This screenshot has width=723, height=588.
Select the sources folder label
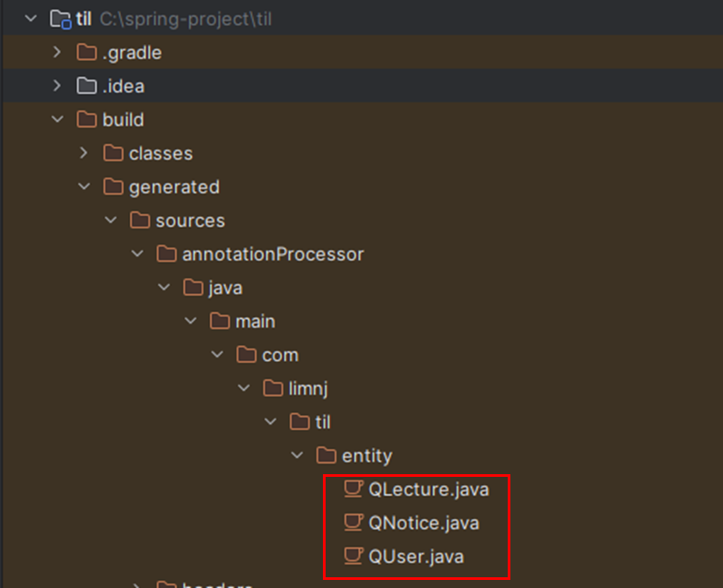click(190, 220)
